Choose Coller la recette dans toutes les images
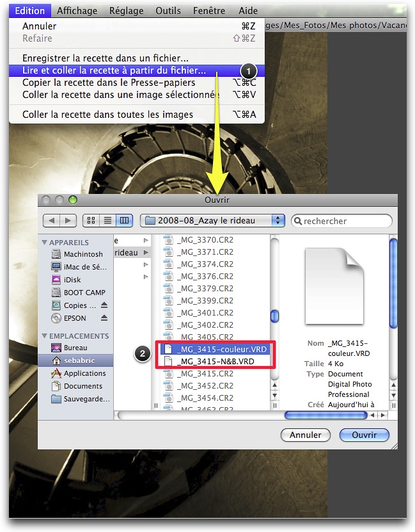This screenshot has width=415, height=532. pos(137,115)
